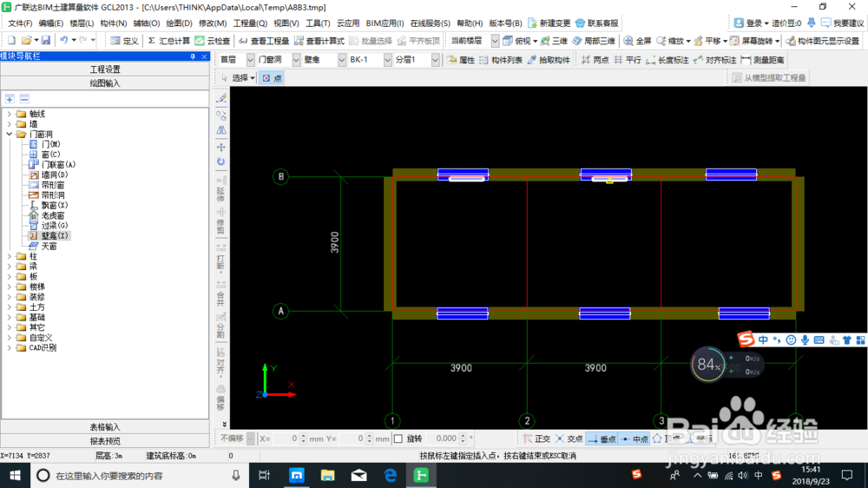
Task: Open the 门窗洞 category dropdown
Action: click(x=296, y=60)
